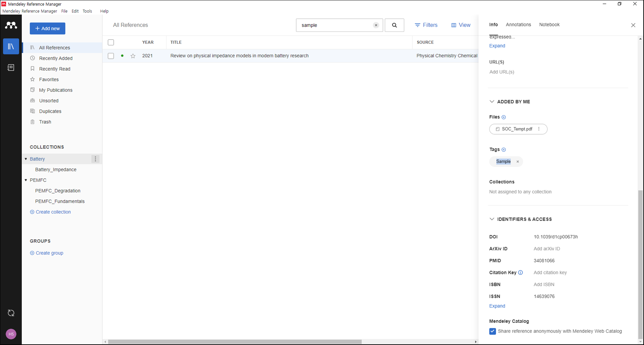Image resolution: width=644 pixels, height=345 pixels.
Task: Click the Mendeley logo icon in sidebar
Action: tap(11, 25)
